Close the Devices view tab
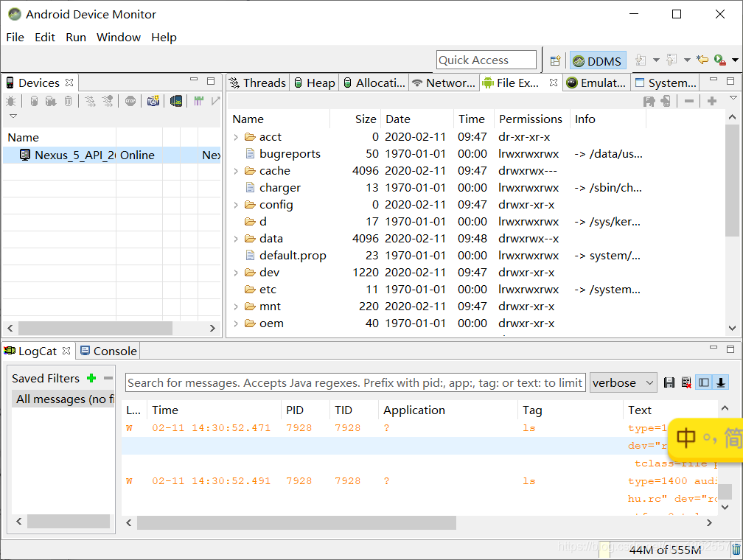Image resolution: width=743 pixels, height=560 pixels. click(x=69, y=83)
